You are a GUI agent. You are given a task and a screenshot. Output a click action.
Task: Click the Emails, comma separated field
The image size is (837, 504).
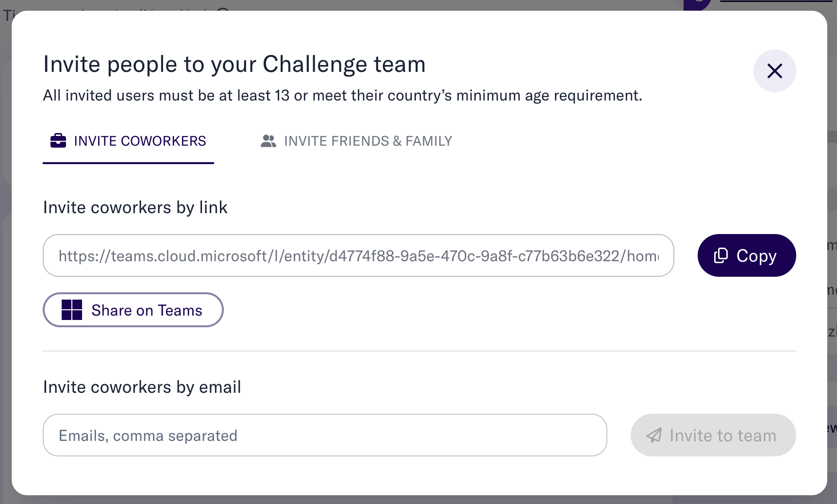(x=325, y=435)
